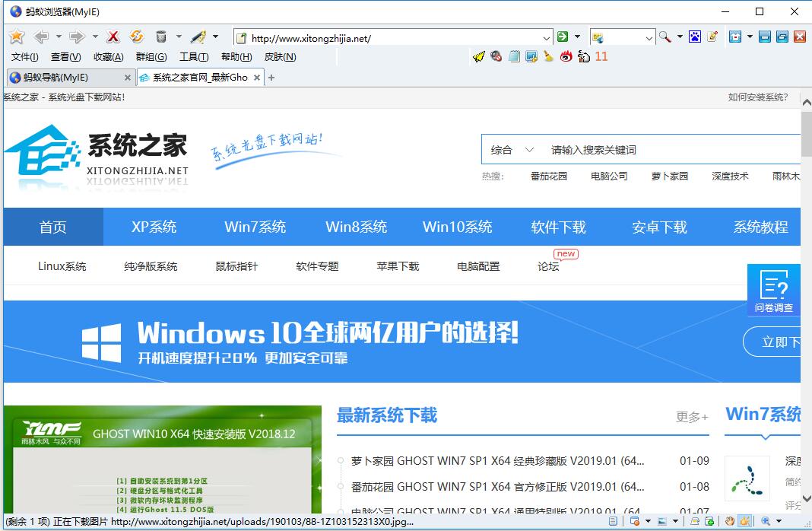Expand the address bar URL dropdown
The width and height of the screenshot is (812, 531).
click(x=547, y=38)
